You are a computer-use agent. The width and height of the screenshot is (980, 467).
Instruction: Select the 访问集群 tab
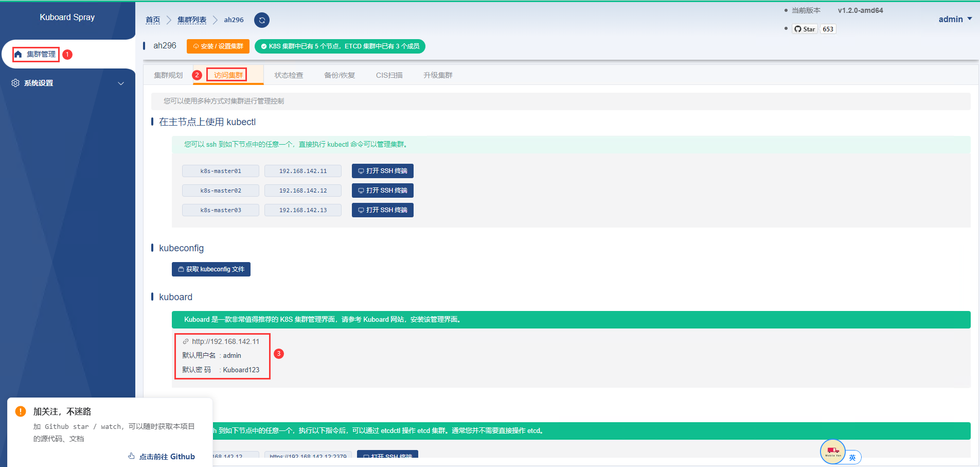(x=228, y=75)
